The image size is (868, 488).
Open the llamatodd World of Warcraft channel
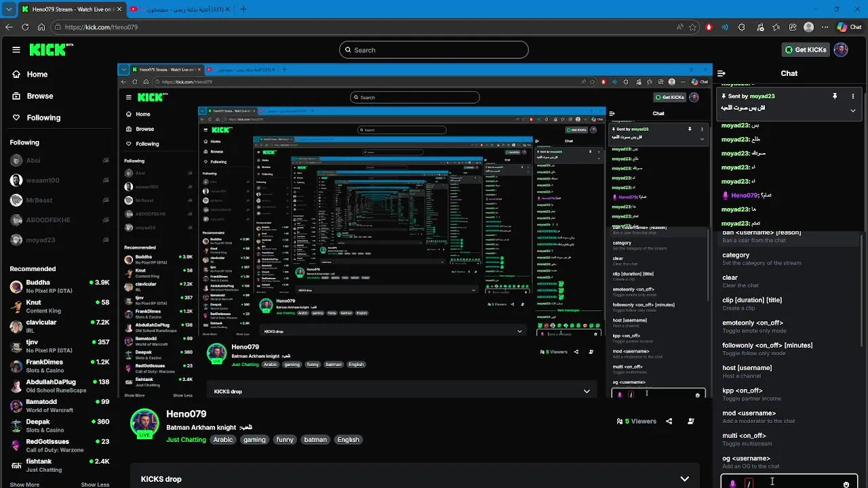[x=60, y=405]
